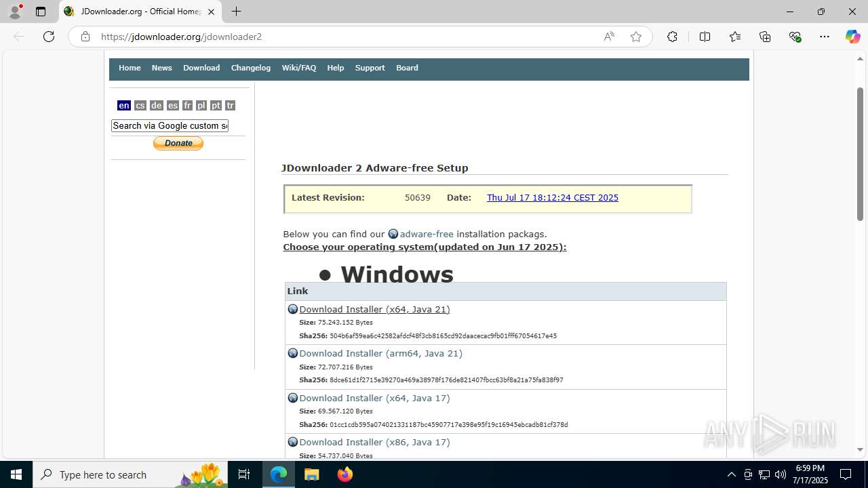Screen dimensions: 868x488
Task: Open the Edge profile icon
Action: 14,12
